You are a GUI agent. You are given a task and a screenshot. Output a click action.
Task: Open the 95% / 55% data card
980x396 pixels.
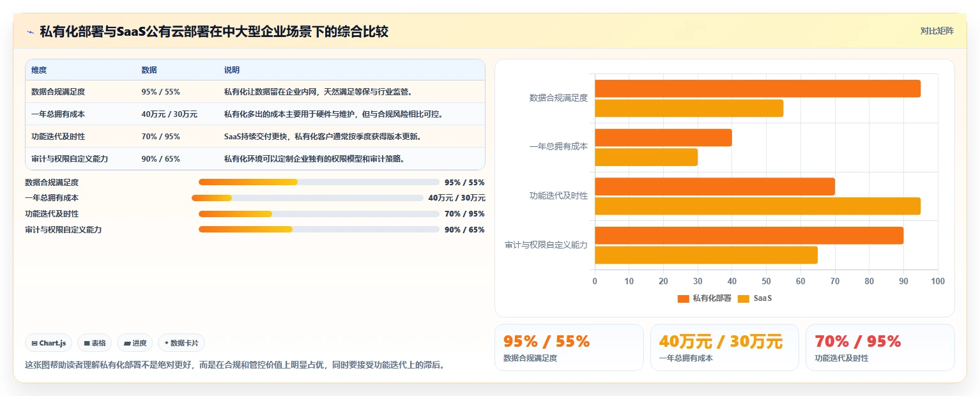[x=569, y=347]
